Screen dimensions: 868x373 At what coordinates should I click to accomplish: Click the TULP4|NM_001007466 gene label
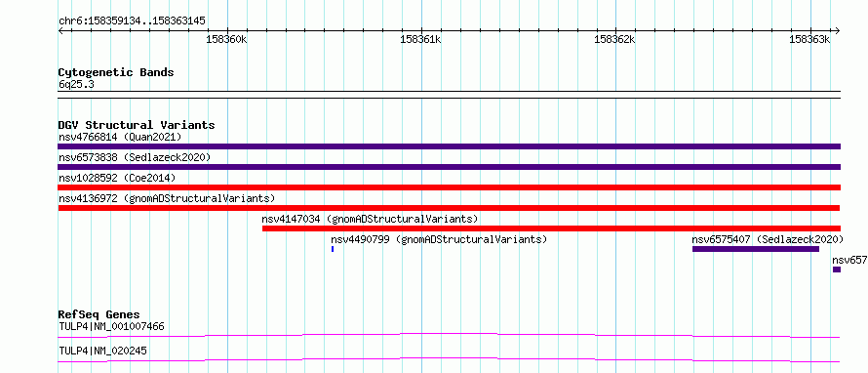pos(111,326)
